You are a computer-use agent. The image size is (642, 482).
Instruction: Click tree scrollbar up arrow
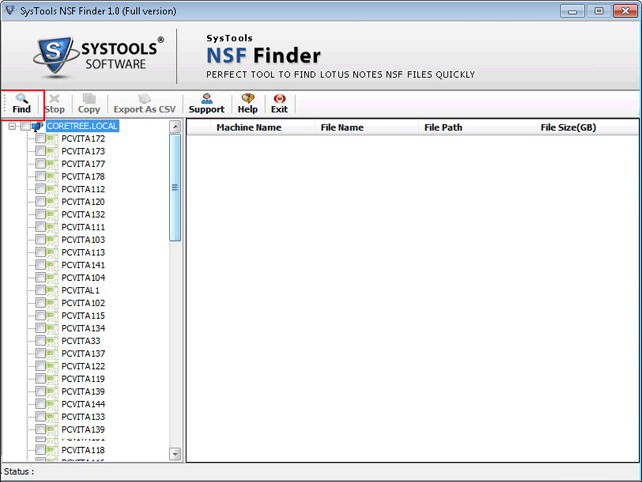coord(175,127)
